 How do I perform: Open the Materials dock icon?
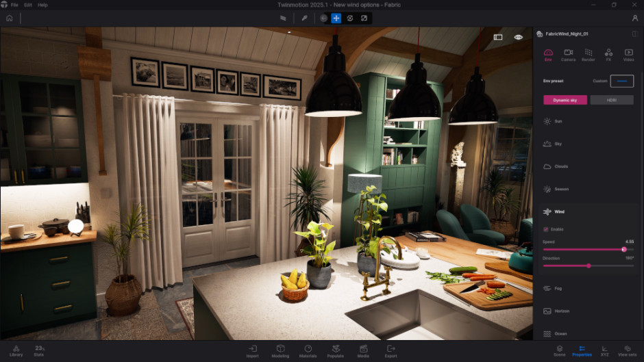pyautogui.click(x=308, y=350)
